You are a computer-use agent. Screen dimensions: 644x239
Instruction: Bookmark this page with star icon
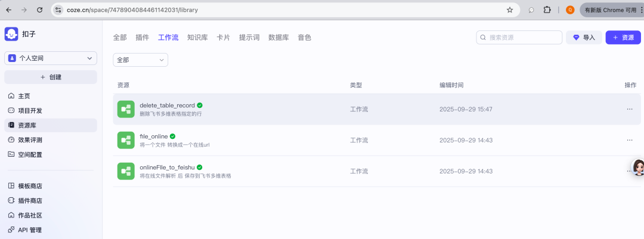510,10
